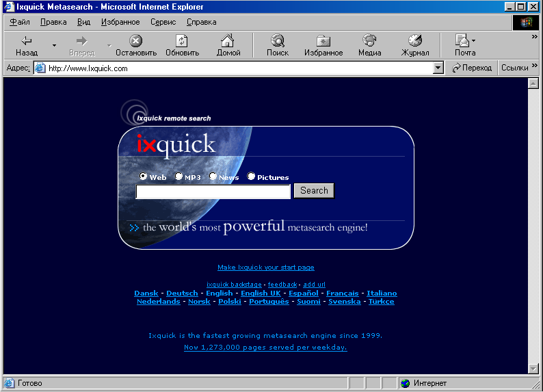Viewport: 543px width, 392px height.
Task: Open the Избранное favorites folder icon
Action: pyautogui.click(x=323, y=41)
